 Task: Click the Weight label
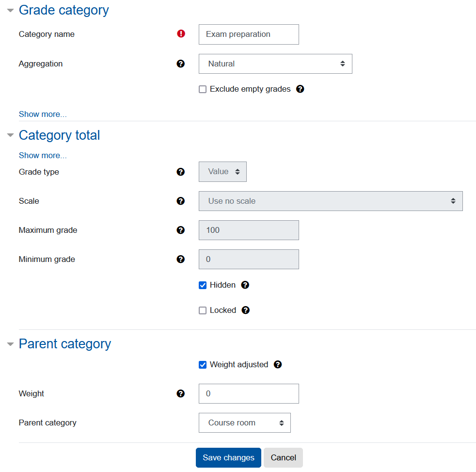[x=32, y=393]
